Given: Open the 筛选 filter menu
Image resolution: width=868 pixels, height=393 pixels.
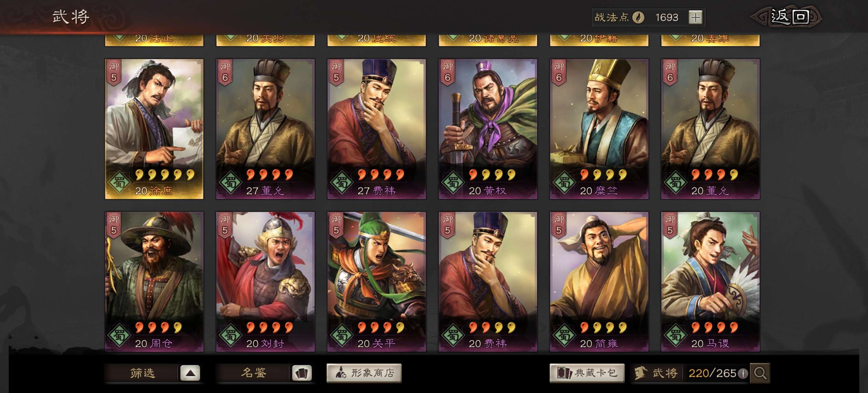Looking at the screenshot, I should [142, 373].
